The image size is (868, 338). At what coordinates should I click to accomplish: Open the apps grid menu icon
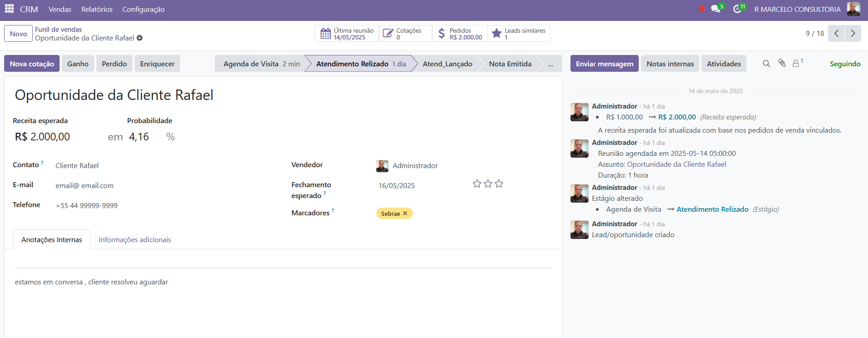point(9,9)
